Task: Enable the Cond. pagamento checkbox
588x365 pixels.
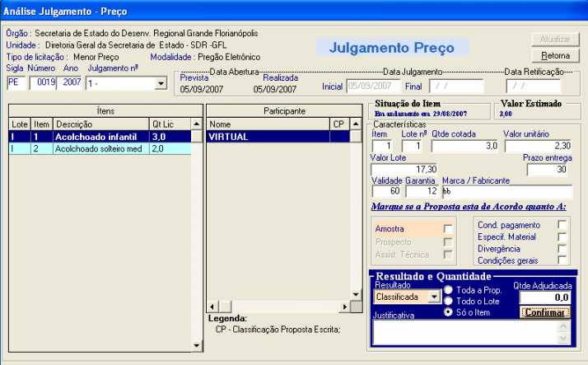Action: coord(562,225)
